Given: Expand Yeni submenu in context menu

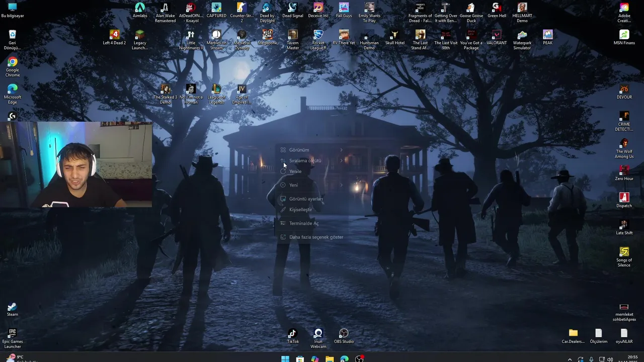Looking at the screenshot, I should click(312, 185).
